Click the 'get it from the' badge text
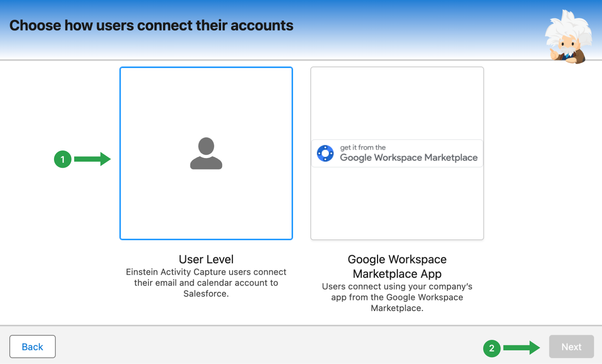 pos(363,147)
